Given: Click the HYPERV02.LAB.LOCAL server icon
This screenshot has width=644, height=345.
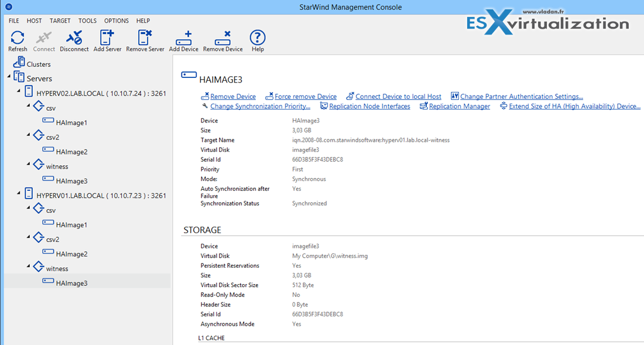Looking at the screenshot, I should (x=29, y=91).
